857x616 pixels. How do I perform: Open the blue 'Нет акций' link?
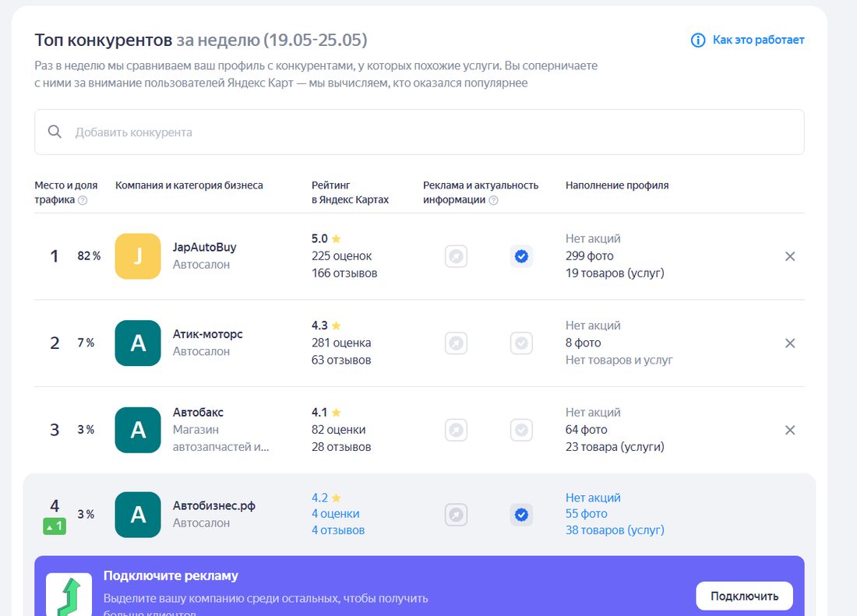593,498
